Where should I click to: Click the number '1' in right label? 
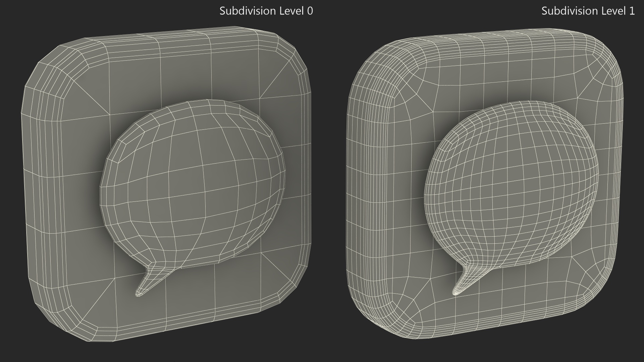tap(632, 11)
